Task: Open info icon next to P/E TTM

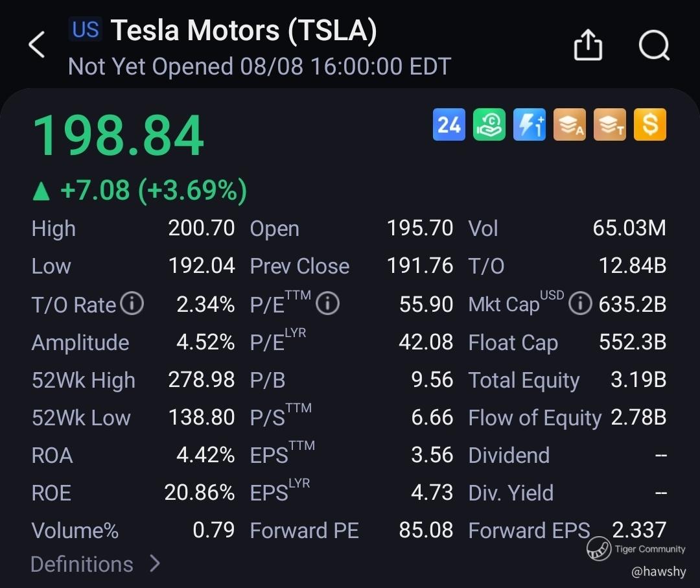Action: pos(327,303)
